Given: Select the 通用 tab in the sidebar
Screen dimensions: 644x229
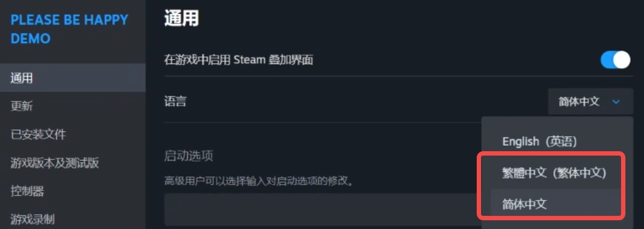Looking at the screenshot, I should tap(22, 78).
